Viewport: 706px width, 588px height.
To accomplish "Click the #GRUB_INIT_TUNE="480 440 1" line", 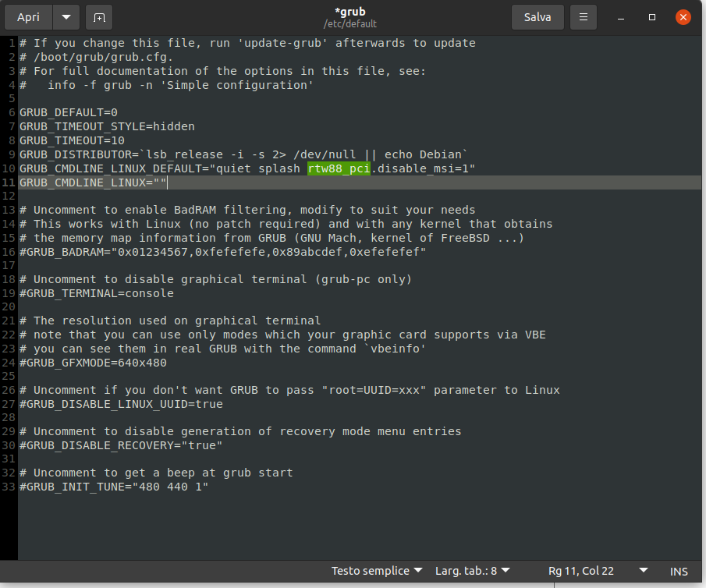I will (x=114, y=487).
